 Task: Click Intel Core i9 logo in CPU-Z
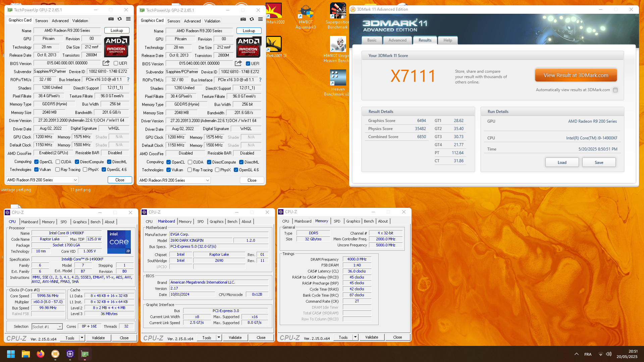pyautogui.click(x=119, y=242)
